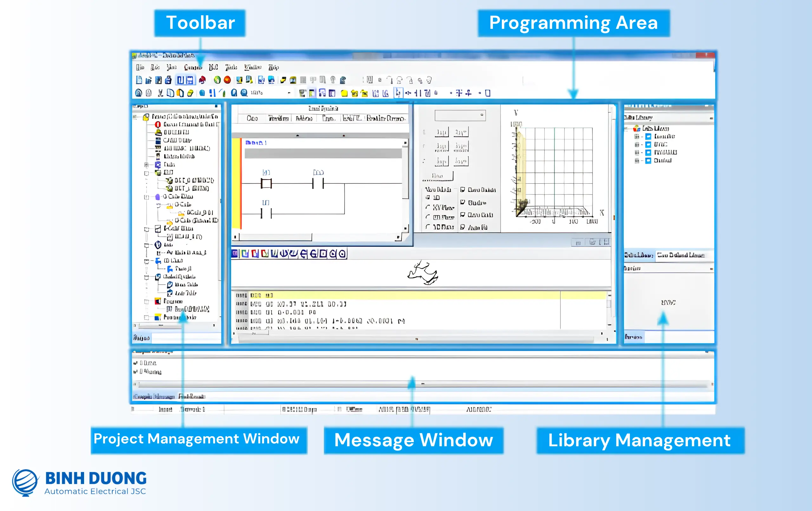Toggle the first checkbox in the right column of chart options
Viewport: 812px width, 511px height.
click(x=463, y=190)
